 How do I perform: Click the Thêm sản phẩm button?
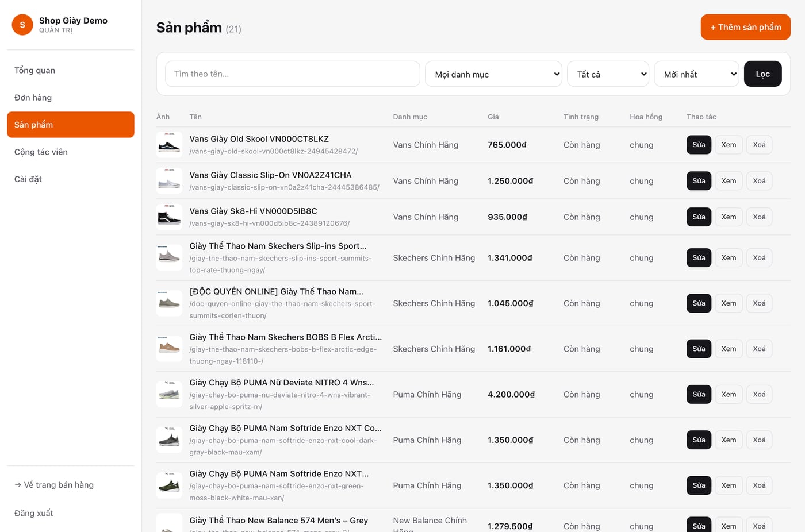tap(745, 28)
